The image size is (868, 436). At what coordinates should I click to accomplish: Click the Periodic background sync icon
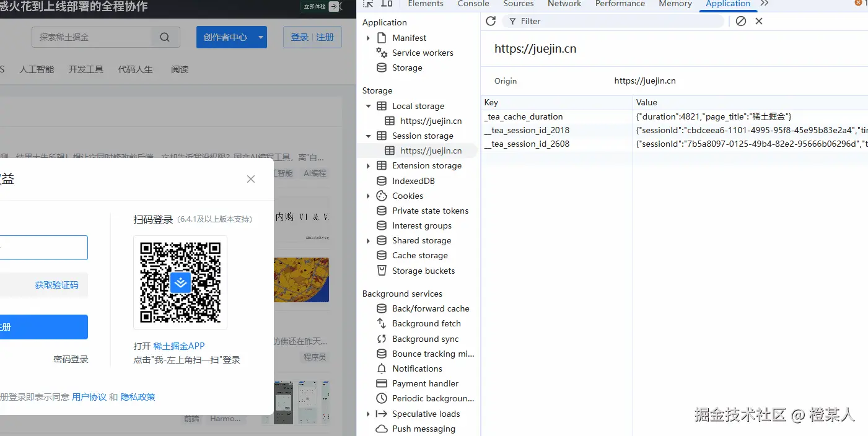tap(382, 398)
